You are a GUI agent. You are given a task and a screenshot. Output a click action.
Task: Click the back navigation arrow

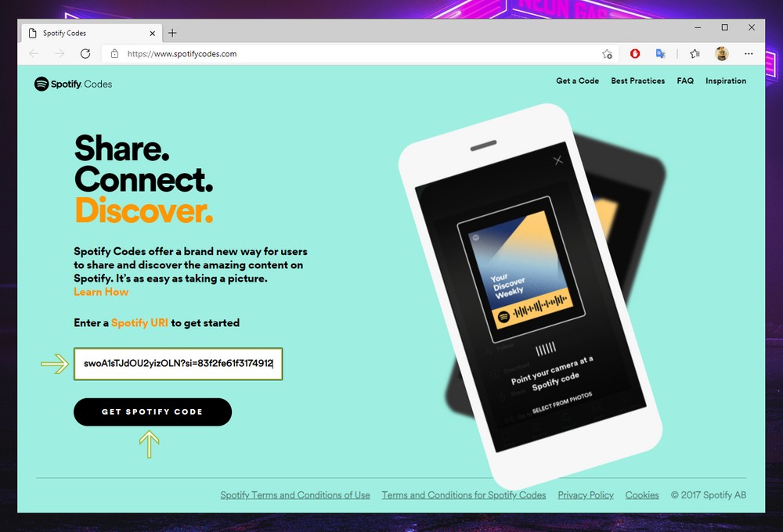click(x=34, y=53)
